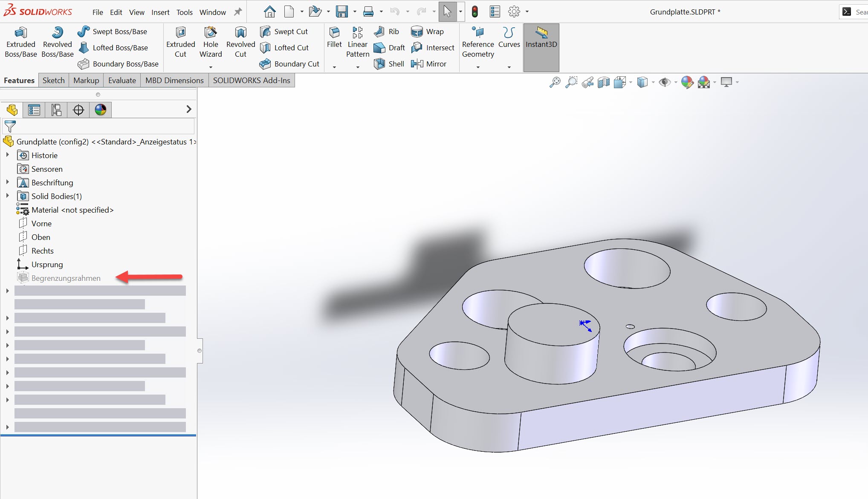
Task: Open the Reference Geometry dropdown arrow
Action: [478, 67]
